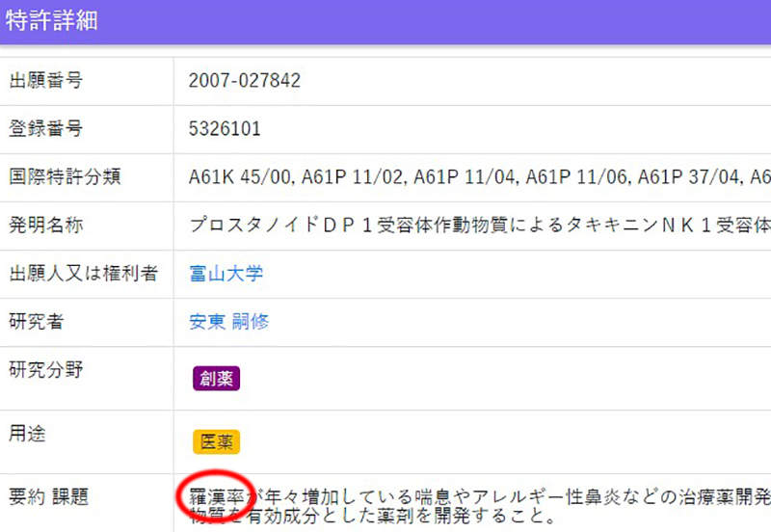
Task: Click the 国際特許分類 row label
Action: pyautogui.click(x=64, y=177)
